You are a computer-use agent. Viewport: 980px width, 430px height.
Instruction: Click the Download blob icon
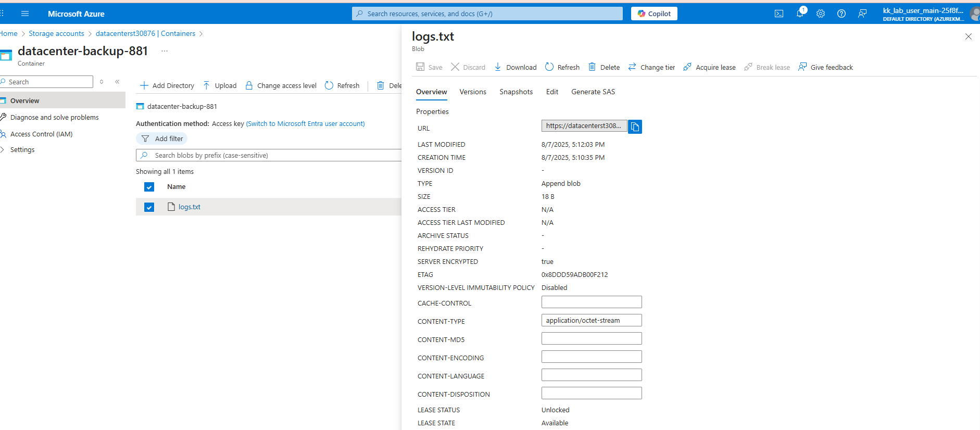pyautogui.click(x=498, y=67)
